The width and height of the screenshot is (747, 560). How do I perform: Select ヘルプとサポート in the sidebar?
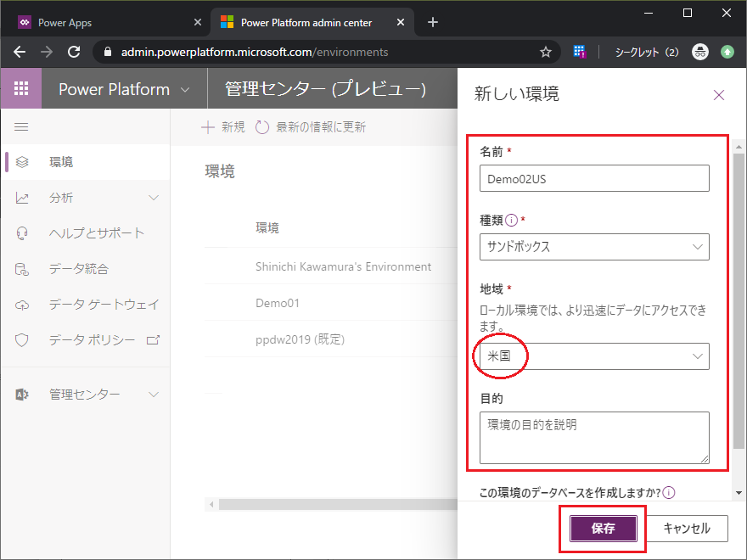coord(85,232)
